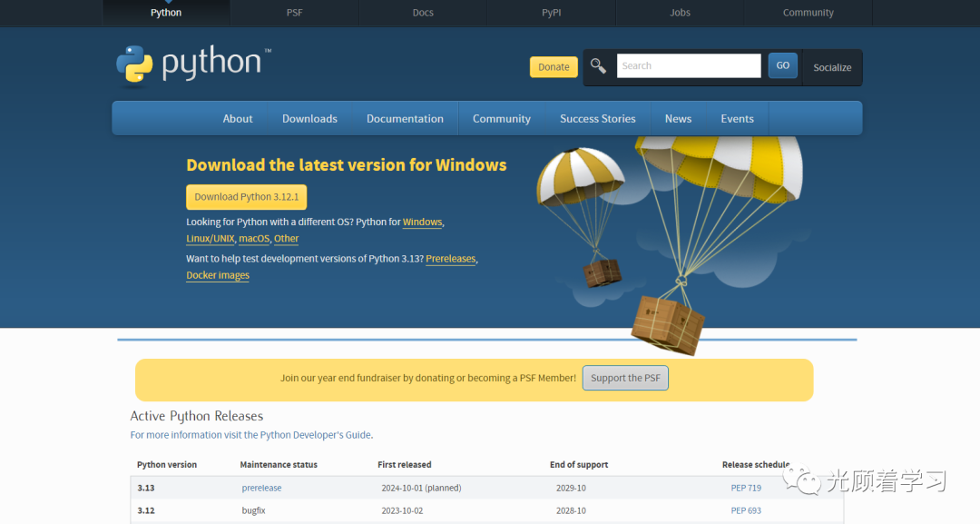This screenshot has height=524, width=980.
Task: Open the Docs tab in top bar
Action: (x=423, y=13)
